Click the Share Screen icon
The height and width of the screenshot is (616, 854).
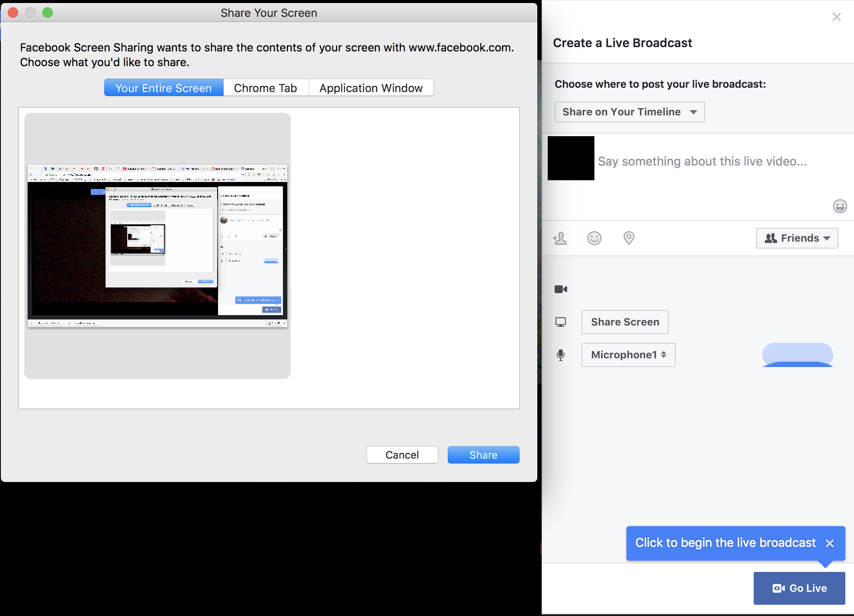(561, 322)
